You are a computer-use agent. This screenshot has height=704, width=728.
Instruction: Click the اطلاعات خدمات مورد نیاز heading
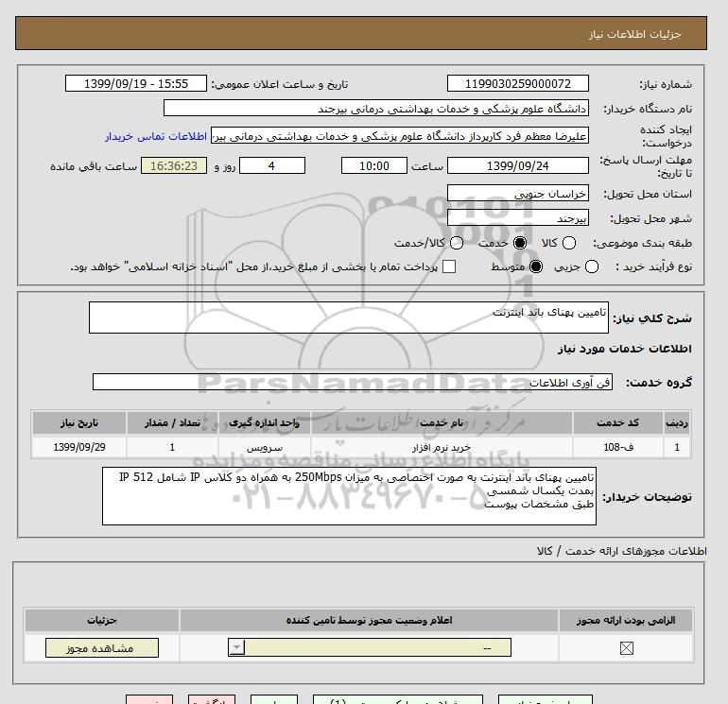point(624,349)
